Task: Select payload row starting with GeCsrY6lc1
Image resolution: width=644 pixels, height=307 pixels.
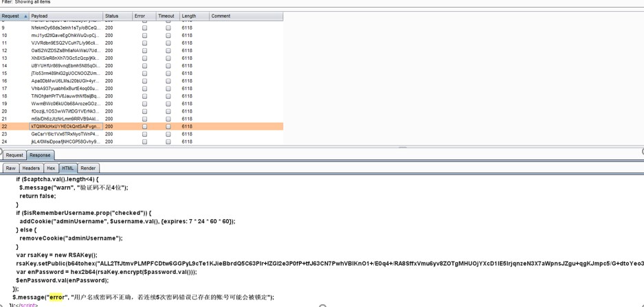Action: coord(66,134)
